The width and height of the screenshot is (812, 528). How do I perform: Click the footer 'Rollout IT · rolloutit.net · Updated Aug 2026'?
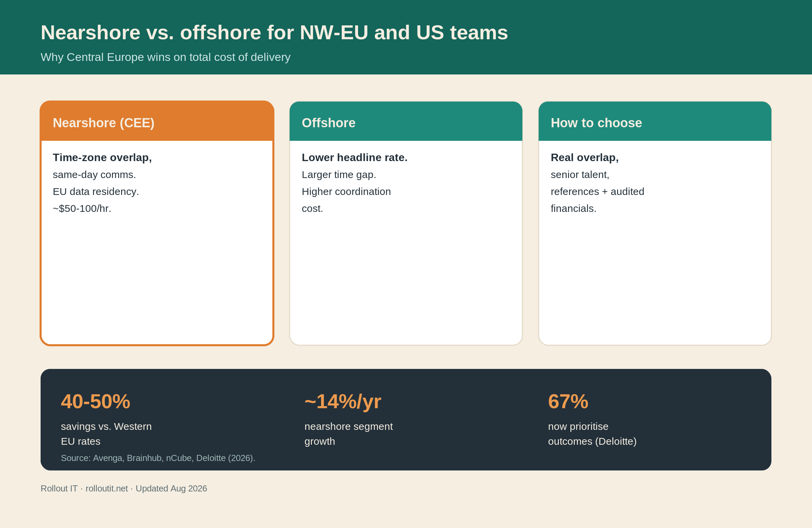point(124,488)
